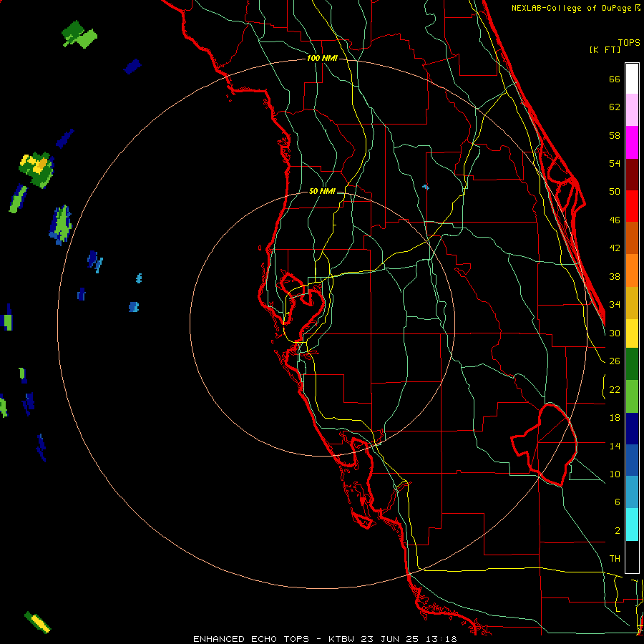Select the 2 legend value
Viewport: 644px width, 644px height.
617,530
